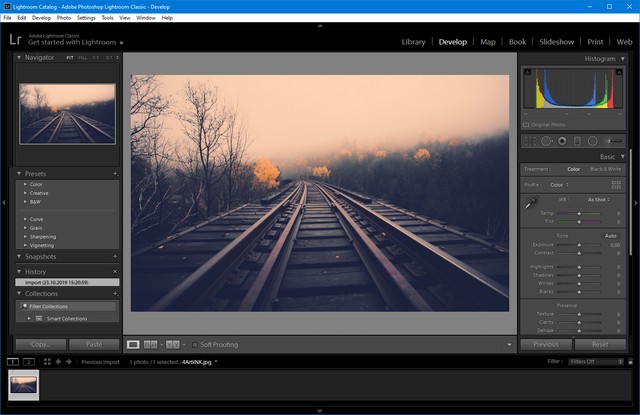Screen dimensions: 640x415
Task: Select the Crop Overlay tool
Action: tap(529, 141)
